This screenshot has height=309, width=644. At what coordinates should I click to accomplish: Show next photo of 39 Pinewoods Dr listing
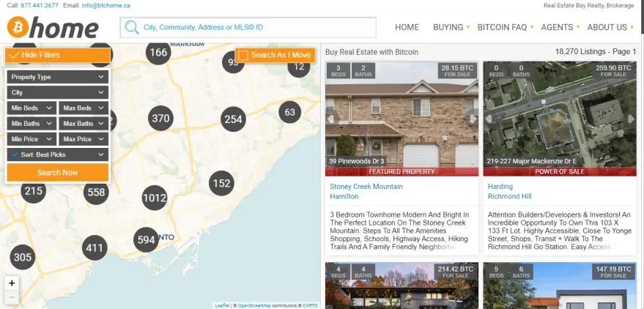pos(473,119)
